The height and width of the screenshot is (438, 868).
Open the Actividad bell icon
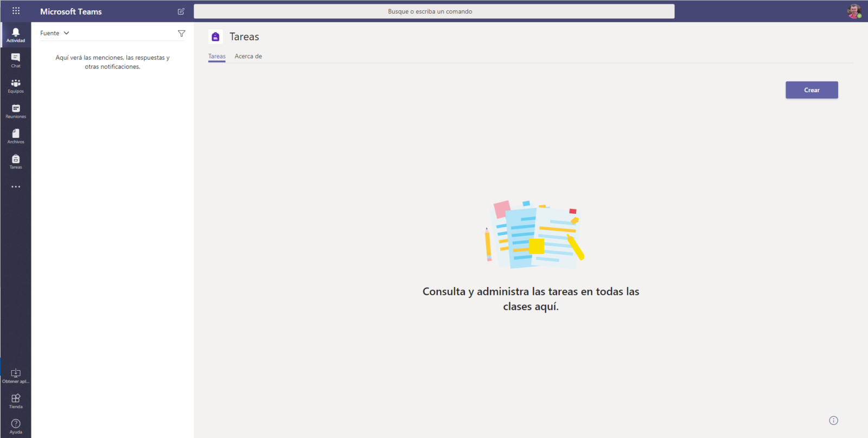16,34
